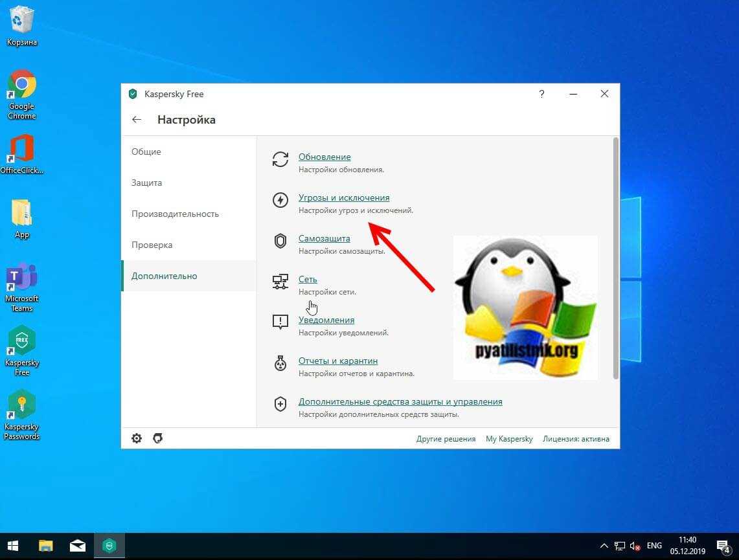Click the support headset icon in footer
739x560 pixels.
(x=157, y=438)
